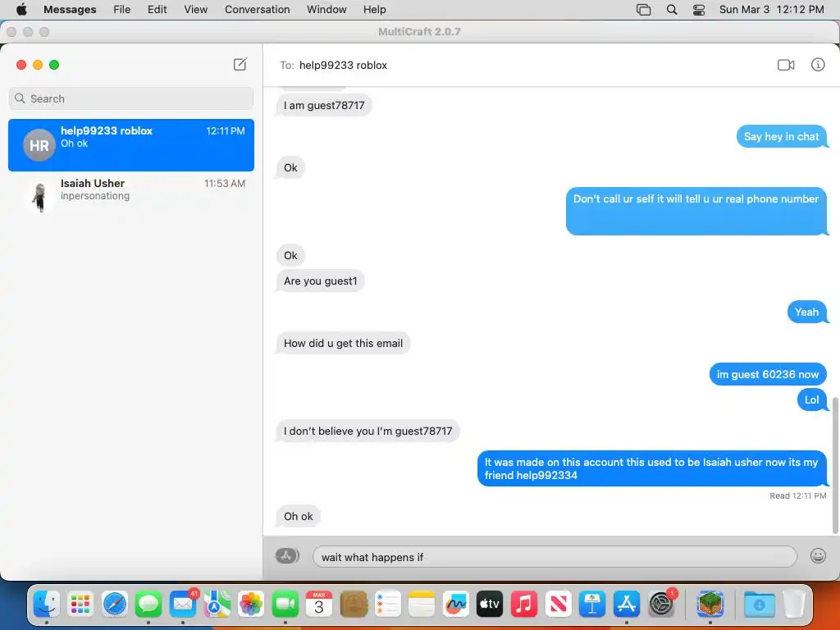Open Maps from the Dock

click(x=217, y=605)
